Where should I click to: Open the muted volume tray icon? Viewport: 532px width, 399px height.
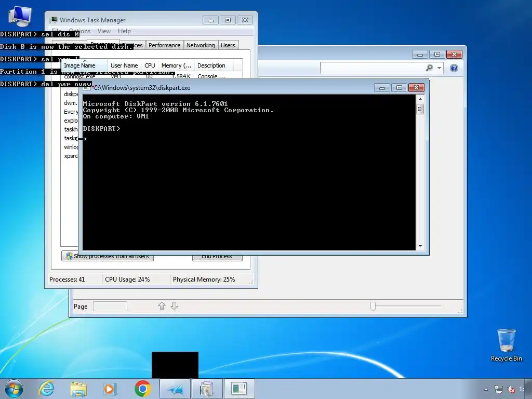[511, 389]
